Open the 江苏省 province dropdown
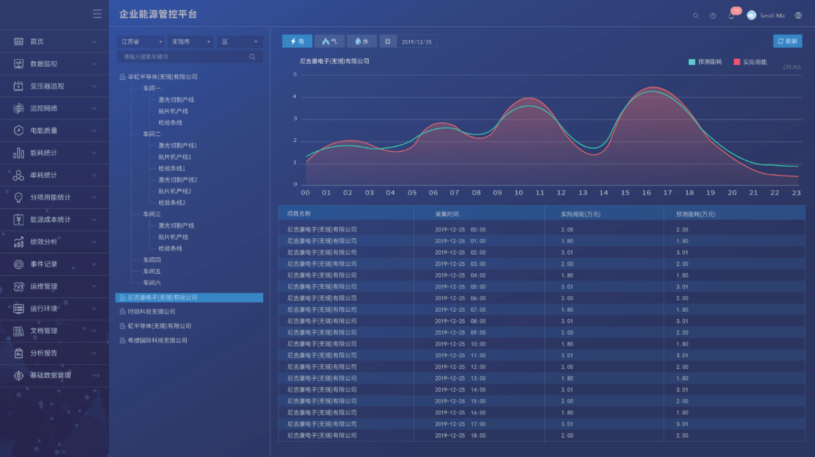The height and width of the screenshot is (457, 815). [141, 42]
